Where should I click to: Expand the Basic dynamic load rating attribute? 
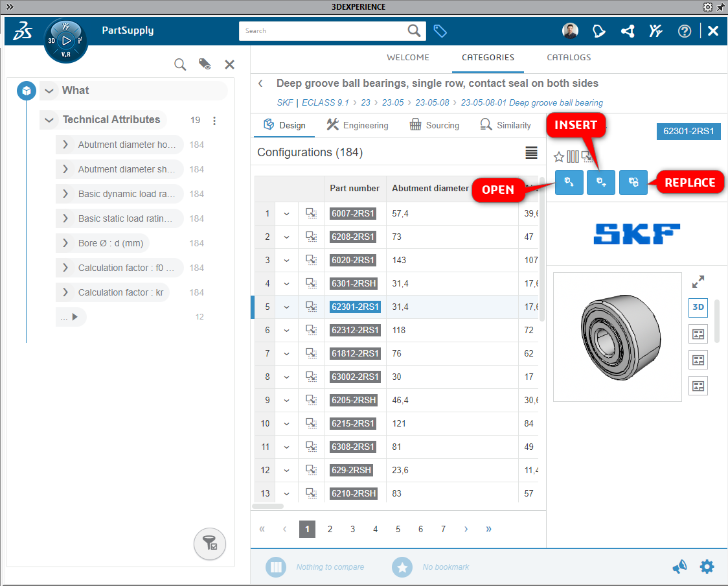pos(65,194)
